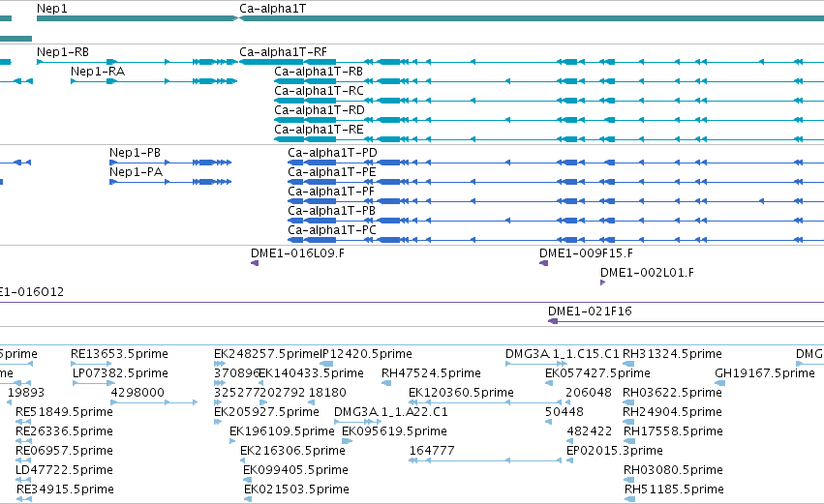The width and height of the screenshot is (824, 504).
Task: Select the Nep1 gene label
Action: tap(52, 9)
